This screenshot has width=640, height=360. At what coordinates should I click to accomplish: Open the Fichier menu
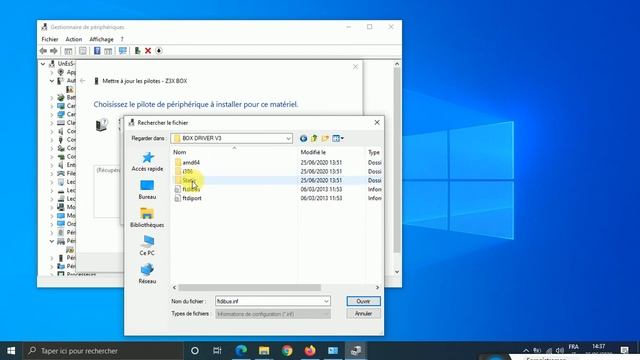(50, 39)
